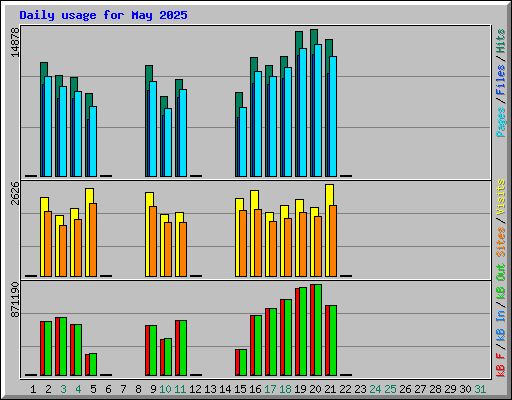512x400 pixels.
Task: Click day 21 on the x-axis
Action: [330, 389]
